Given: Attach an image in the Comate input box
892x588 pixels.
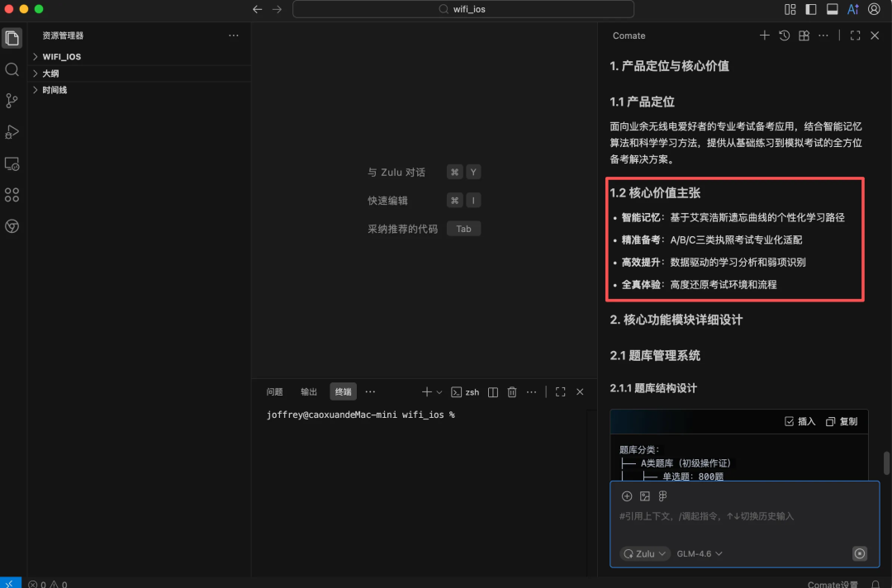Looking at the screenshot, I should (x=645, y=496).
